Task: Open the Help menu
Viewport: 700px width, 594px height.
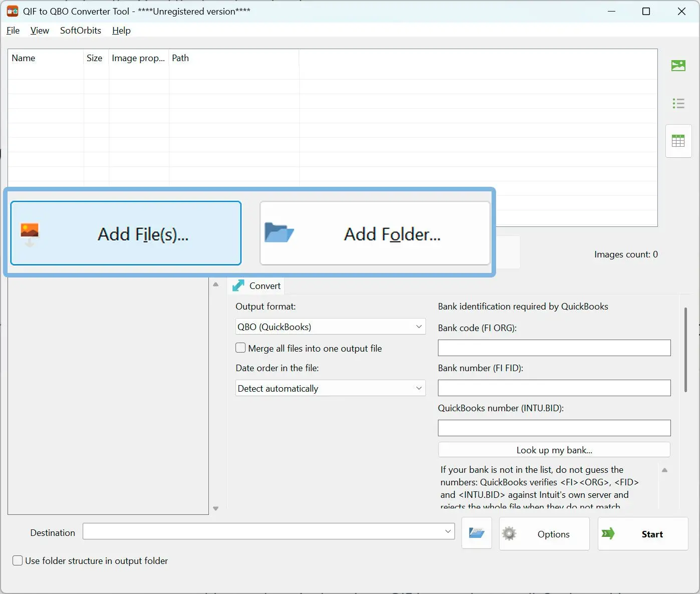Action: click(x=121, y=31)
